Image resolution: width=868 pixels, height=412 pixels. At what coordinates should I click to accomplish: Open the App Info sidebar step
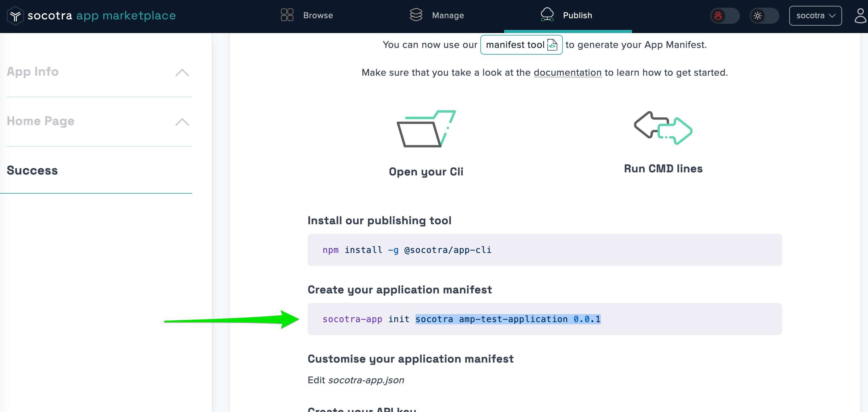(33, 72)
